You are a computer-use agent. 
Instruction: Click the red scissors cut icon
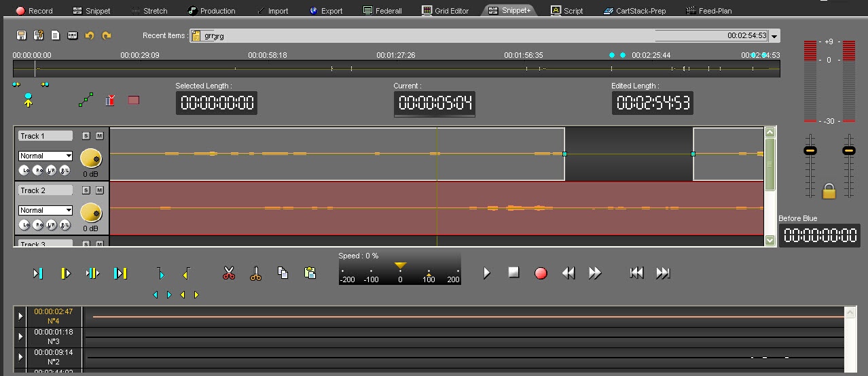pos(229,273)
